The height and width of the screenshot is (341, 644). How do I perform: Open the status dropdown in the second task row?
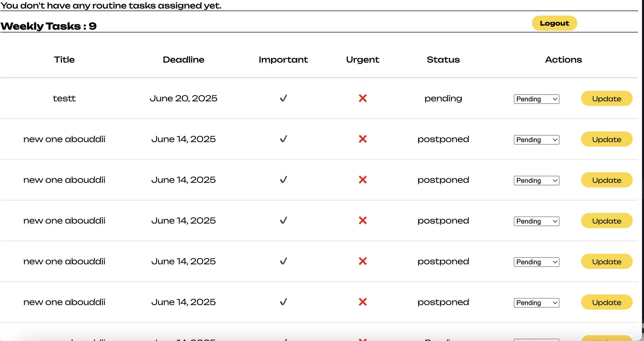pyautogui.click(x=536, y=140)
